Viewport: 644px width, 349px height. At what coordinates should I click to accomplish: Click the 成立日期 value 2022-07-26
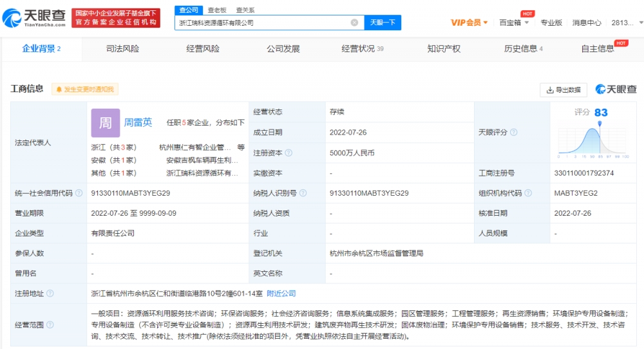coord(348,132)
